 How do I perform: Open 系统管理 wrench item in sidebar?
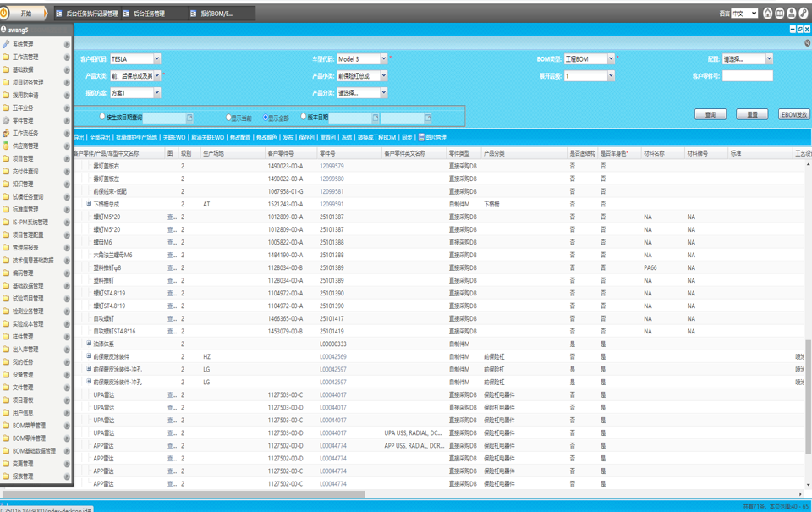tap(23, 45)
